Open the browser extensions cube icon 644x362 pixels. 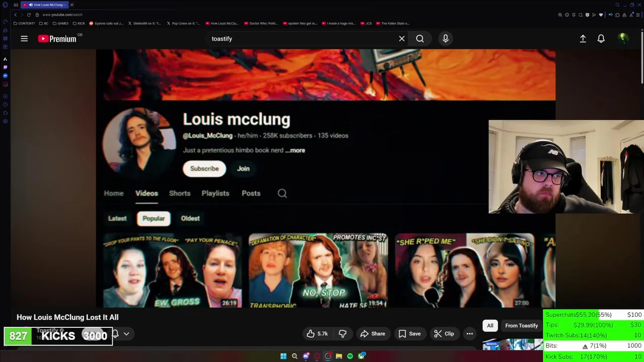pos(617,15)
